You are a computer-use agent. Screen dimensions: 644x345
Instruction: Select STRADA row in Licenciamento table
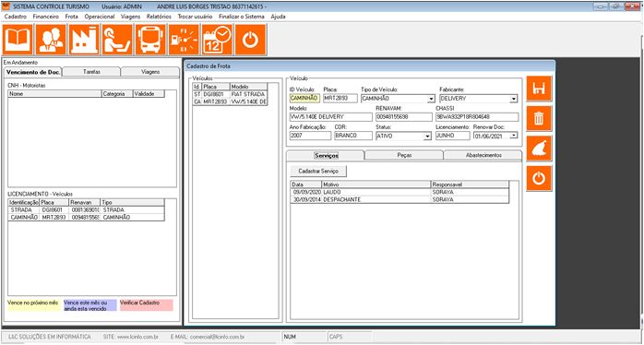tap(86, 210)
